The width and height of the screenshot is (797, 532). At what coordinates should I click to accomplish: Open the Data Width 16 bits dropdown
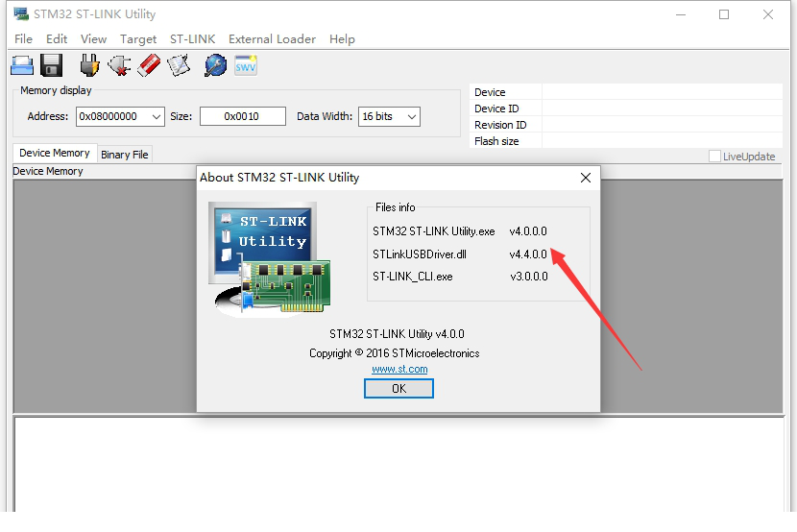[x=389, y=116]
